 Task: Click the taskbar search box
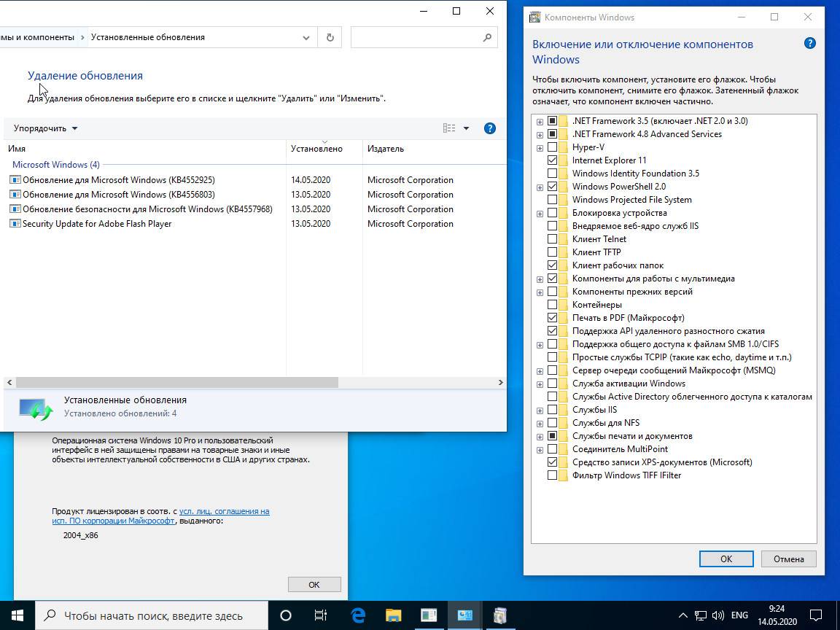[x=152, y=615]
